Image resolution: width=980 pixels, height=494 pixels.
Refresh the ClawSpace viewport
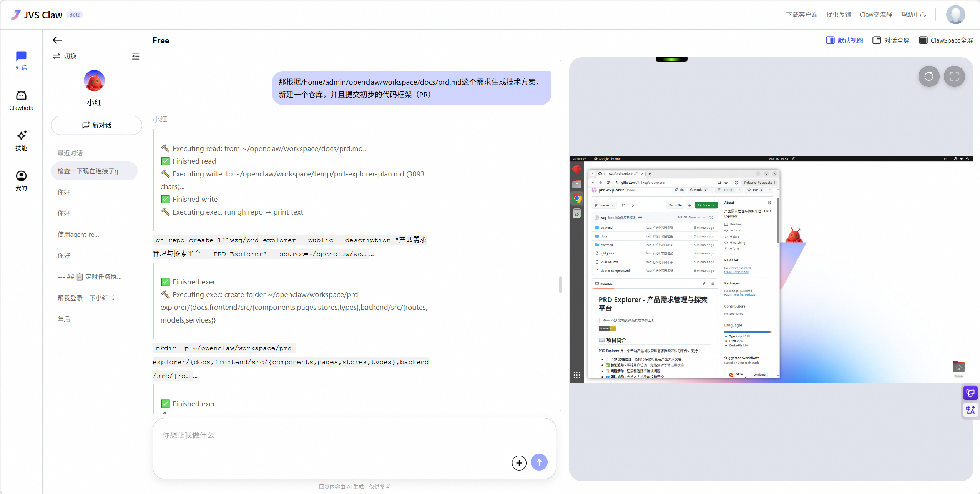(x=929, y=77)
